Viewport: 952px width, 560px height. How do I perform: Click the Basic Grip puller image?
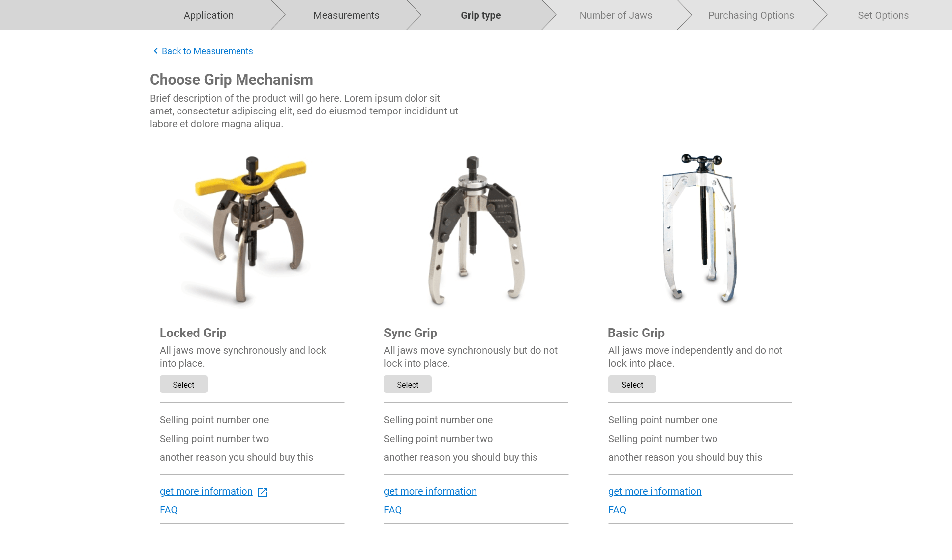point(700,228)
